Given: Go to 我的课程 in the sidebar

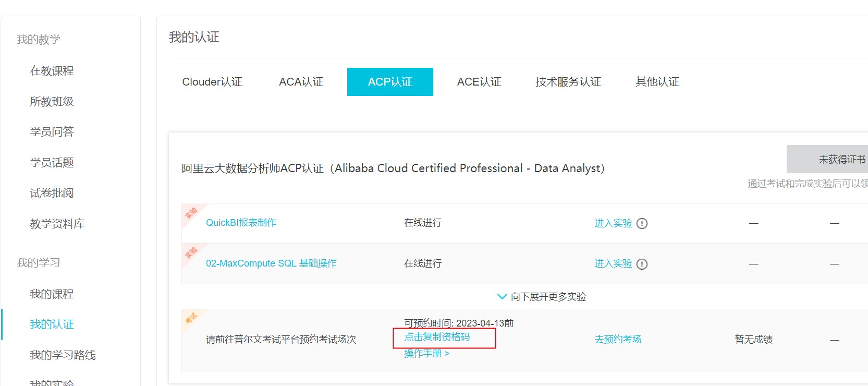Looking at the screenshot, I should point(52,294).
